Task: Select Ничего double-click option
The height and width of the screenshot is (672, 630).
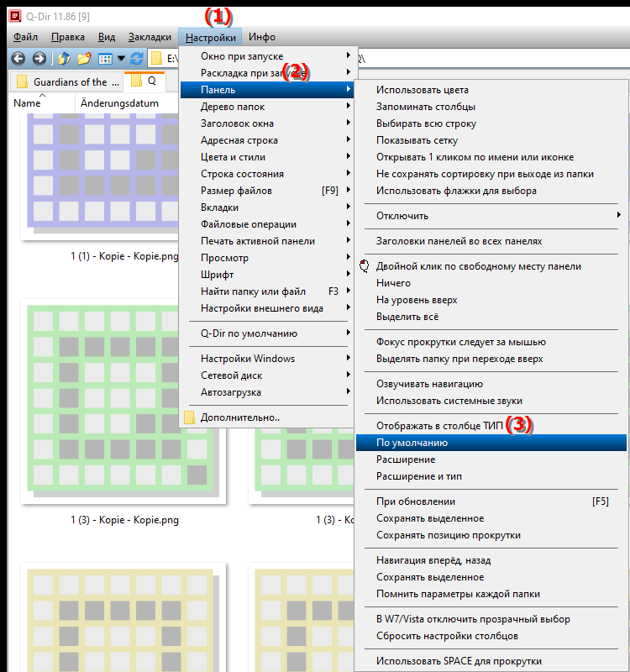Action: click(491, 283)
